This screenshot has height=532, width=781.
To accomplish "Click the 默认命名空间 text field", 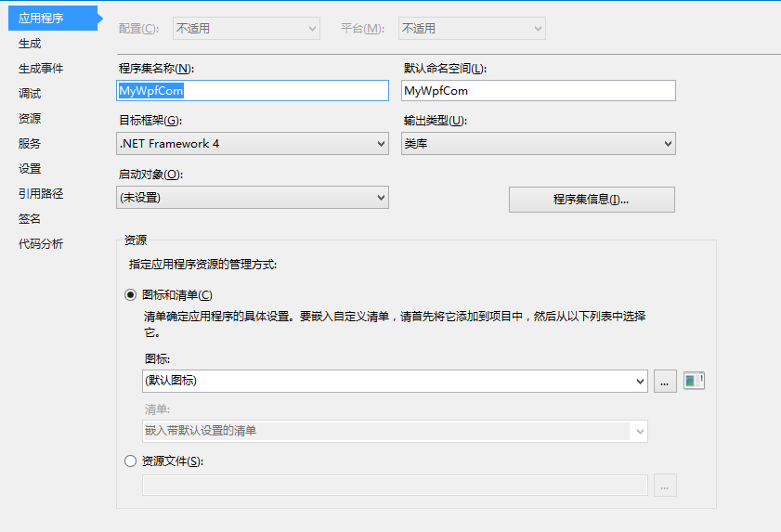I will (x=538, y=91).
